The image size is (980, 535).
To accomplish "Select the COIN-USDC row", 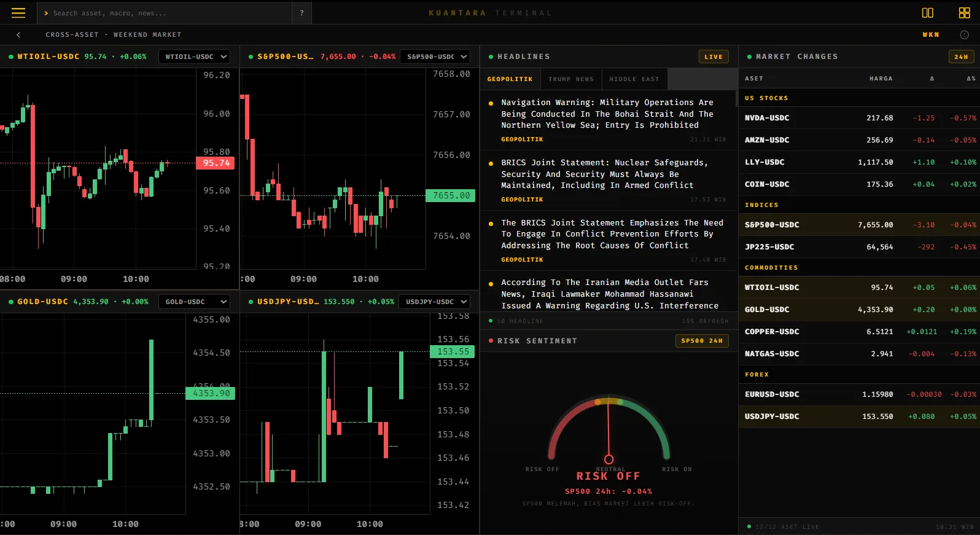I will [x=859, y=184].
